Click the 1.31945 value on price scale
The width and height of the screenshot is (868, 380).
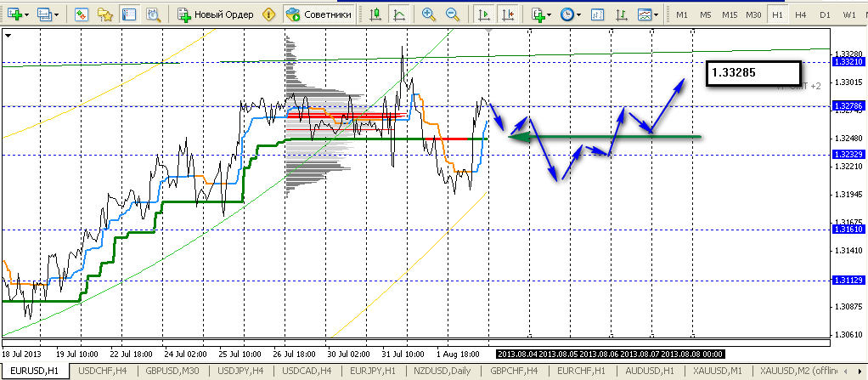848,195
